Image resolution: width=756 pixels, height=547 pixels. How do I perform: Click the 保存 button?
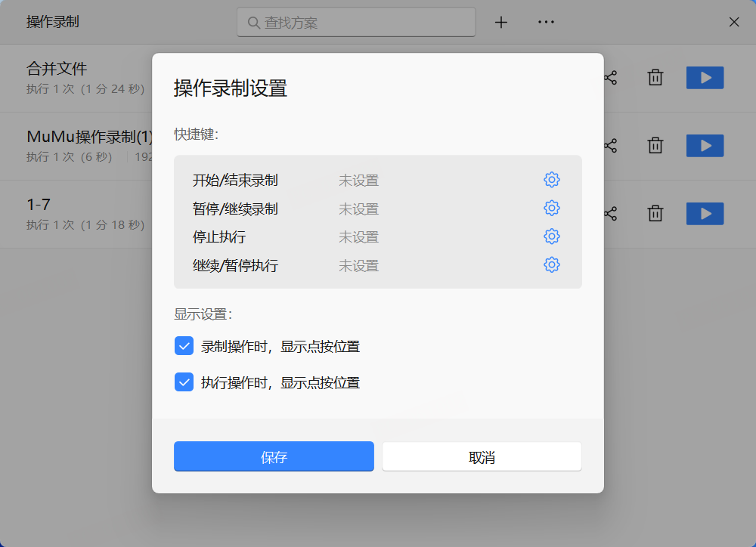click(274, 457)
